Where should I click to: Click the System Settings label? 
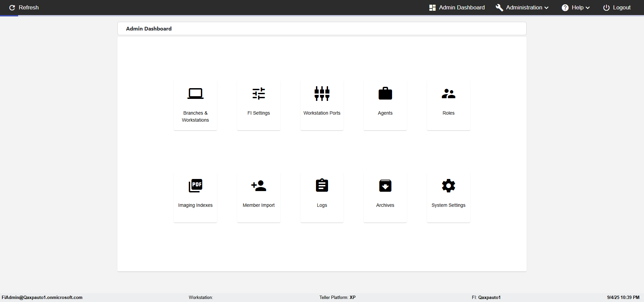click(448, 205)
